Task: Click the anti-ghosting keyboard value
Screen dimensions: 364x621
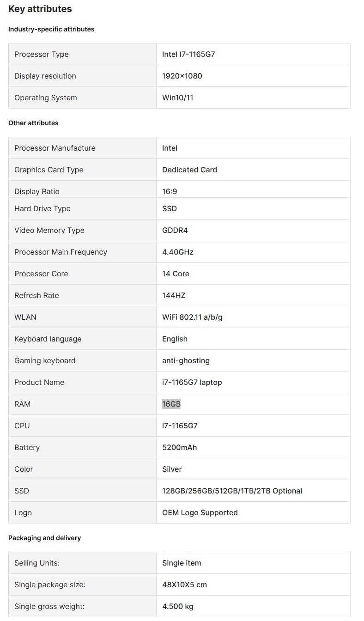Action: coord(186,360)
